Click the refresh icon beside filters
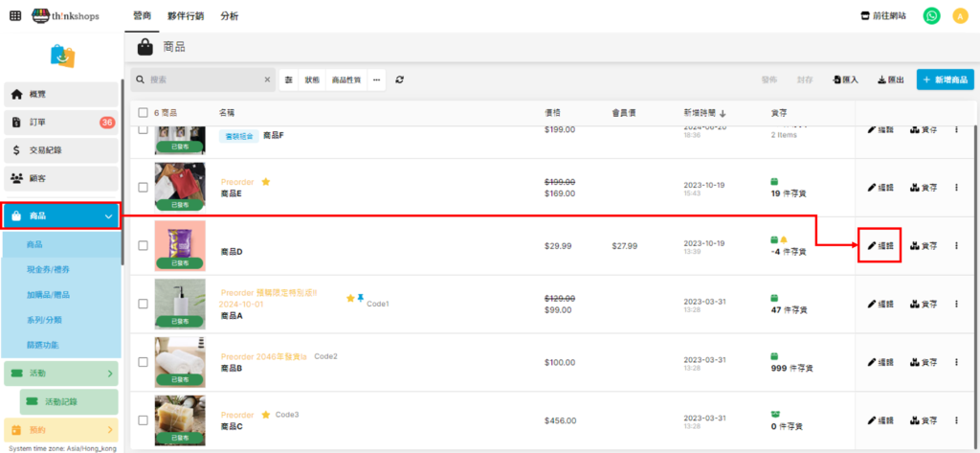980x453 pixels. pos(399,80)
